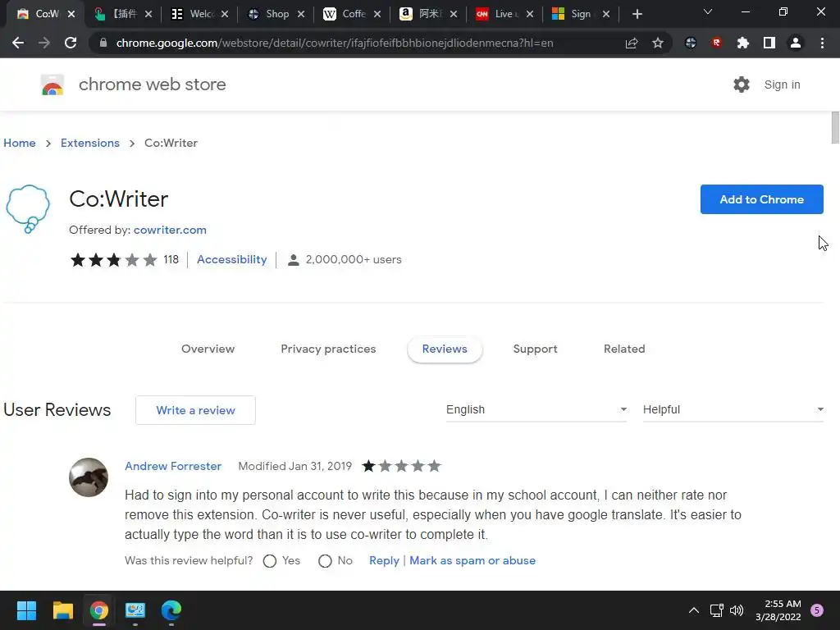The image size is (840, 630).
Task: Open the Chrome three-dot menu
Action: (x=822, y=43)
